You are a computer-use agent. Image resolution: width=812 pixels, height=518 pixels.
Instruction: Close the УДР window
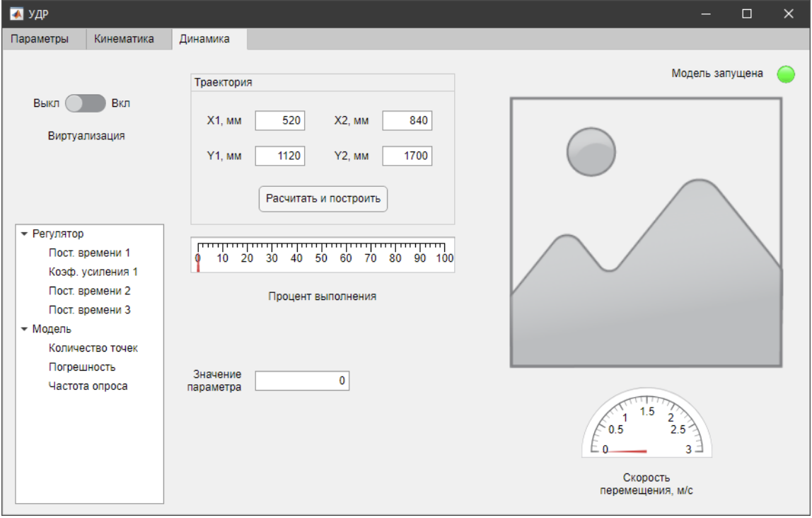point(788,14)
